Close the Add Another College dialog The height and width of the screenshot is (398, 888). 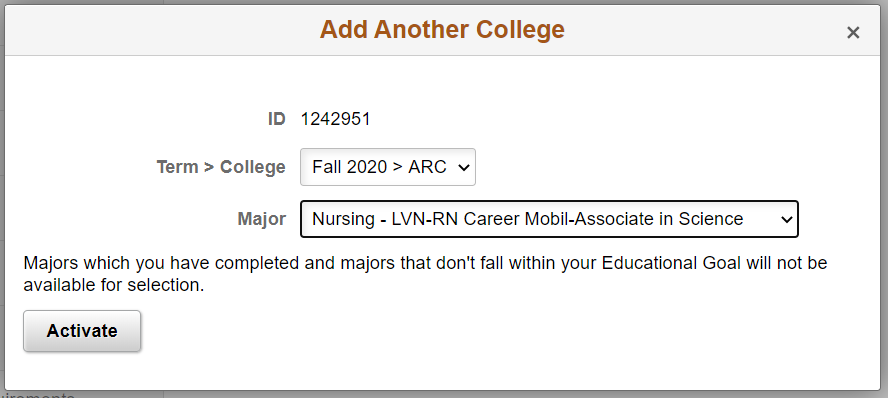pos(853,33)
